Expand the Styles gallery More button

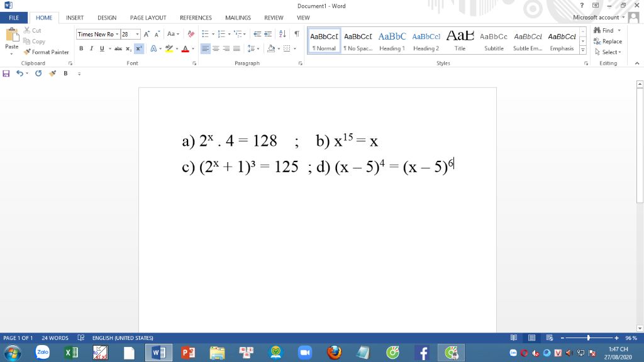[x=583, y=50]
